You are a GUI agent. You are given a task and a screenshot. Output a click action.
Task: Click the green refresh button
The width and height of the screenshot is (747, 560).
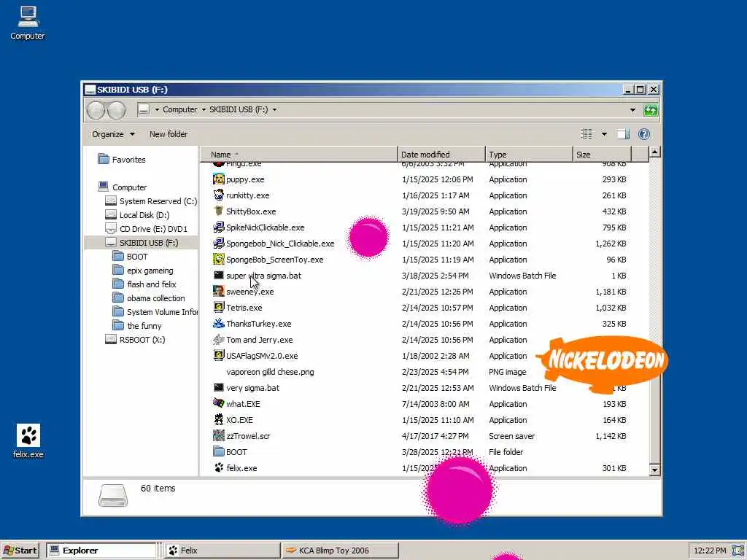650,110
